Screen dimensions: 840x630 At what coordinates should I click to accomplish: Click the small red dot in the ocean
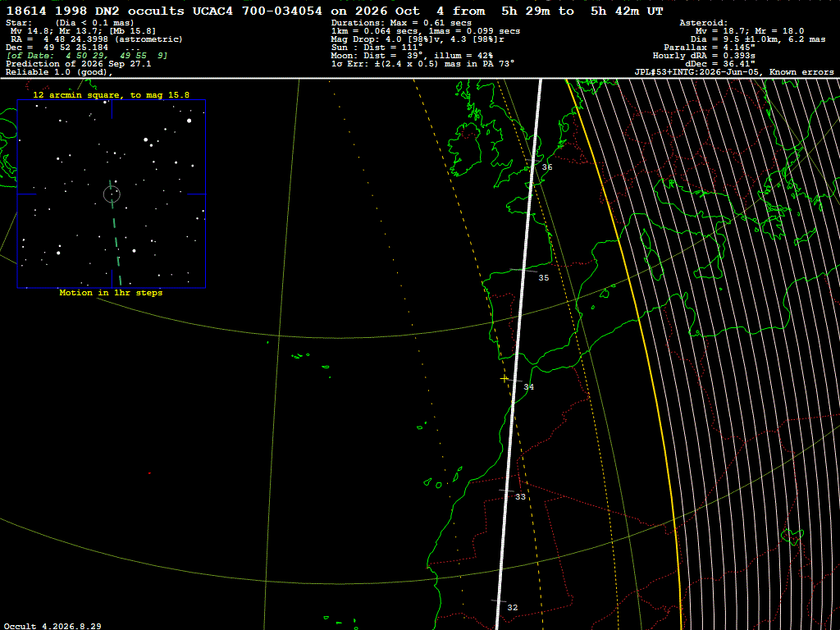tap(149, 473)
